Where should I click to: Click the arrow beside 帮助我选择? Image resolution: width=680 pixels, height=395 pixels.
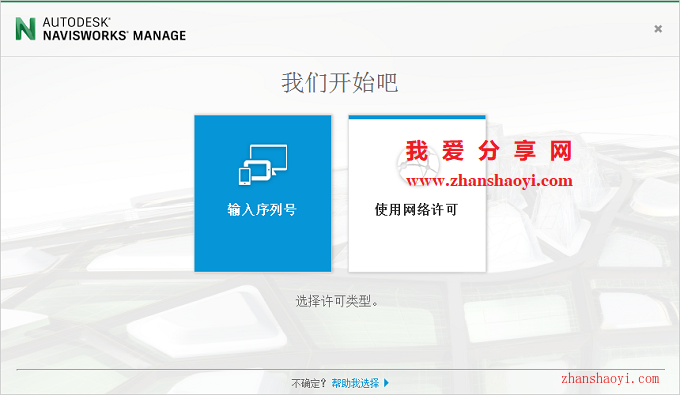coord(386,383)
